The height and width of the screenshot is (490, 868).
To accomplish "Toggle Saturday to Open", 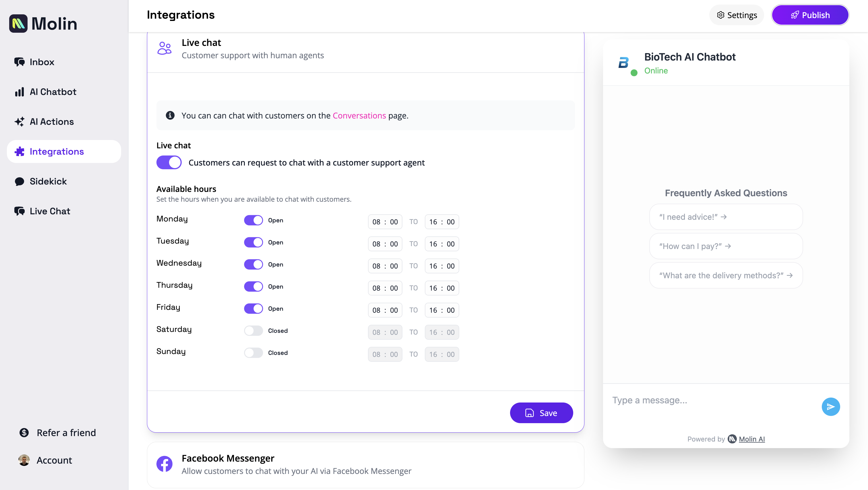I will coord(253,330).
